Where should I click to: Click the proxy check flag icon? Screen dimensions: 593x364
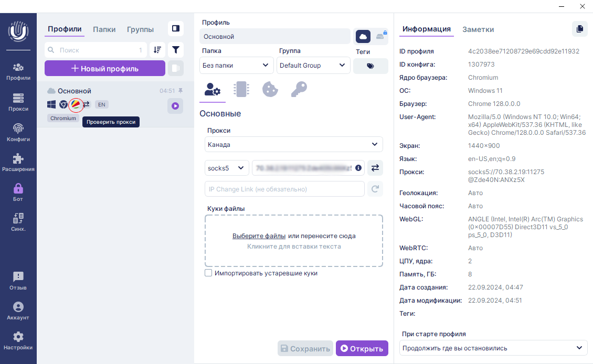76,104
